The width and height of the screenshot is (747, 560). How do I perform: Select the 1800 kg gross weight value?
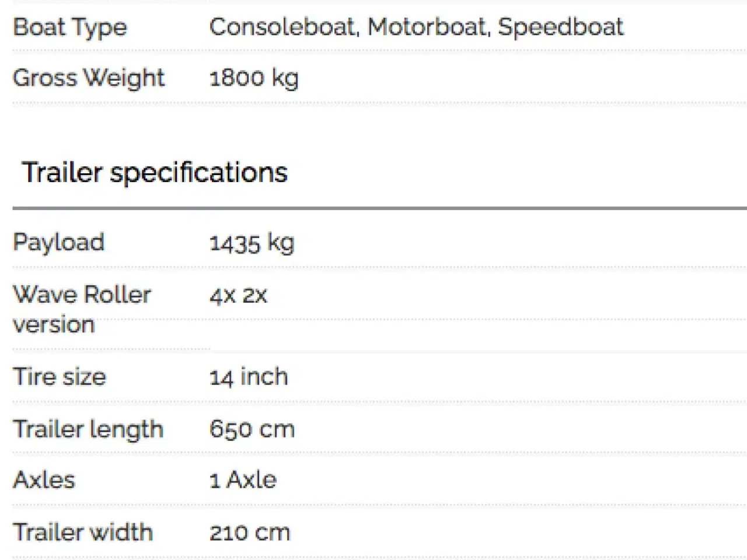click(254, 79)
